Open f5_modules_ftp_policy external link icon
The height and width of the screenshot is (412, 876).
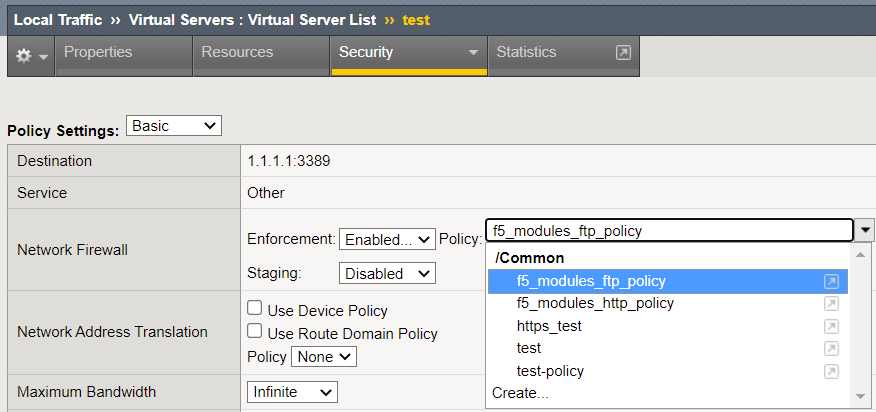[830, 282]
